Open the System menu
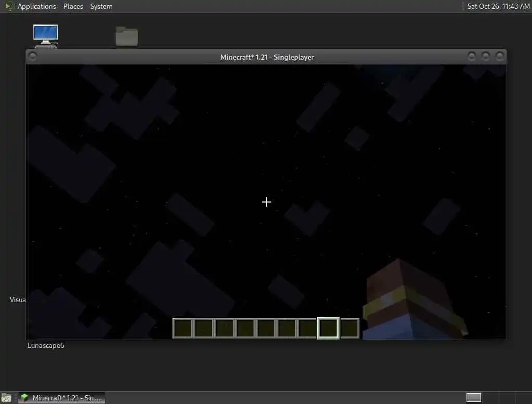 point(101,6)
